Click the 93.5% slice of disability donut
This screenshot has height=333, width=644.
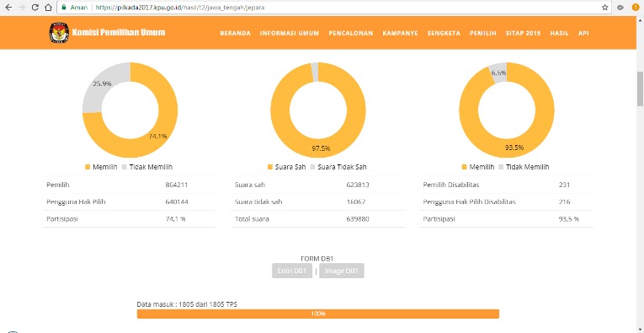pos(514,148)
